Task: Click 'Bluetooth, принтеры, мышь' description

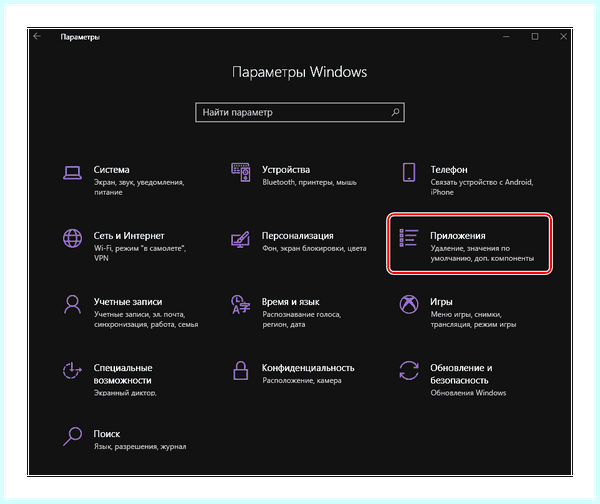Action: coord(309,183)
